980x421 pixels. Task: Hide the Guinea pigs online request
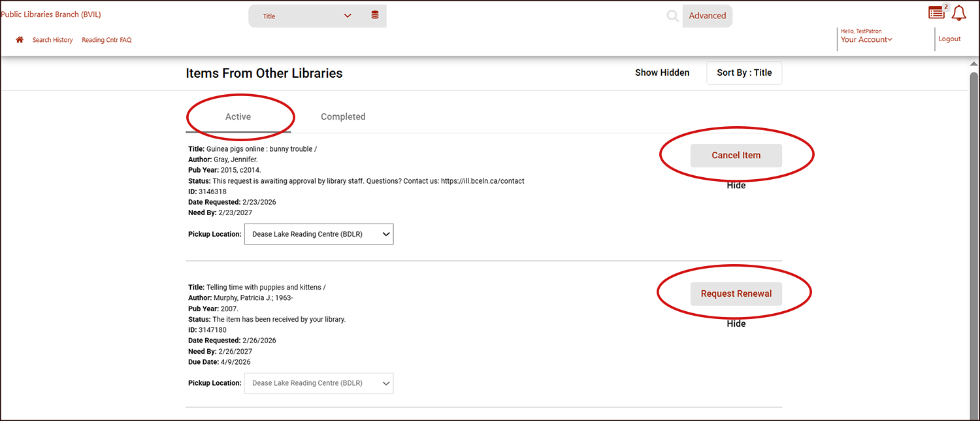pyautogui.click(x=736, y=186)
